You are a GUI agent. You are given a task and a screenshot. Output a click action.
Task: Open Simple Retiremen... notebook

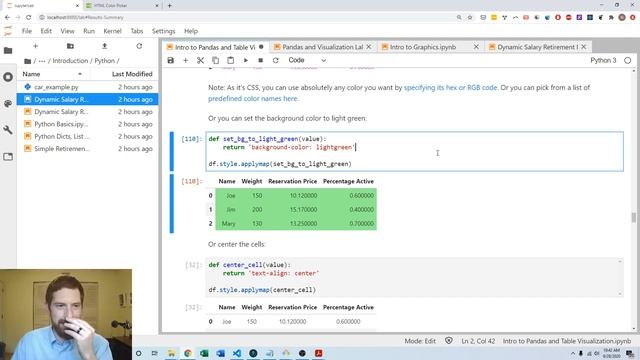click(x=87, y=149)
